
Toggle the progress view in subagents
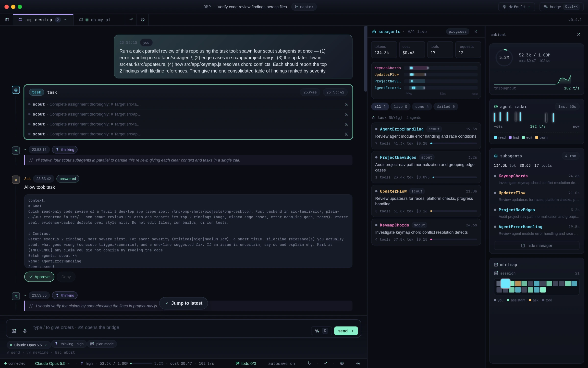tap(457, 32)
